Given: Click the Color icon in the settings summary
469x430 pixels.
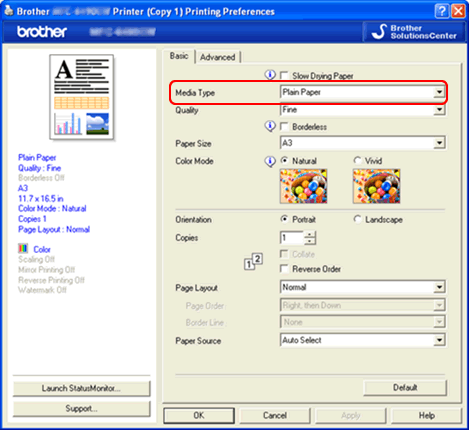Looking at the screenshot, I should pos(23,248).
